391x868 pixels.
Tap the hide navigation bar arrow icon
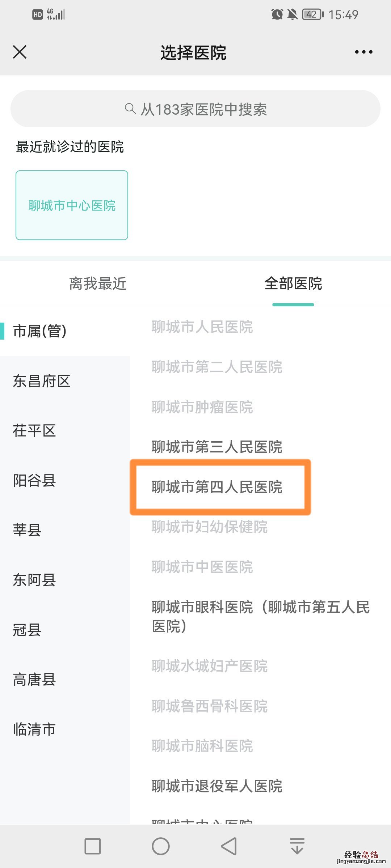[x=297, y=846]
